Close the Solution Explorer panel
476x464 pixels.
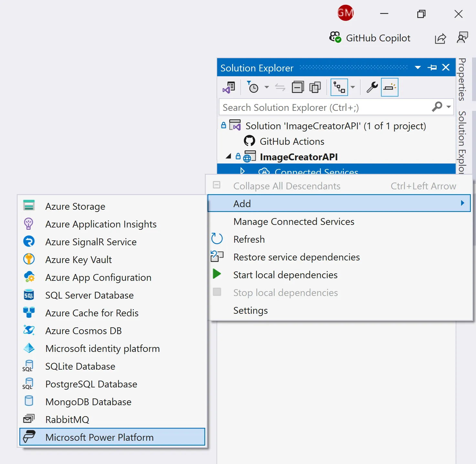(446, 67)
